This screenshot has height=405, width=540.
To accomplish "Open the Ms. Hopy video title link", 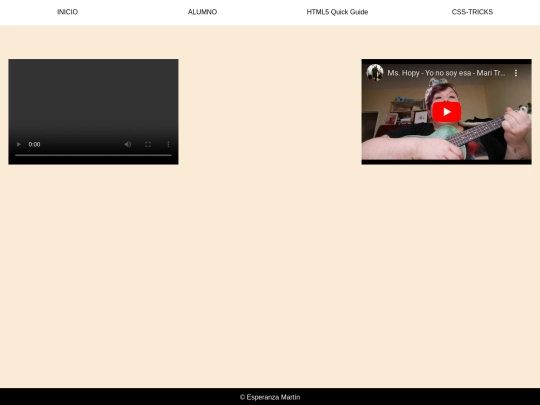I will 446,73.
